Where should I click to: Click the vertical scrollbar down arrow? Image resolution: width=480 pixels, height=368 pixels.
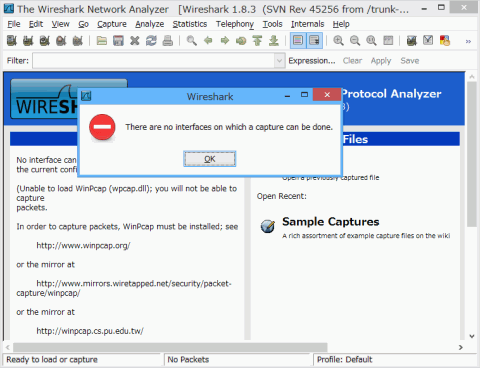pos(472,336)
